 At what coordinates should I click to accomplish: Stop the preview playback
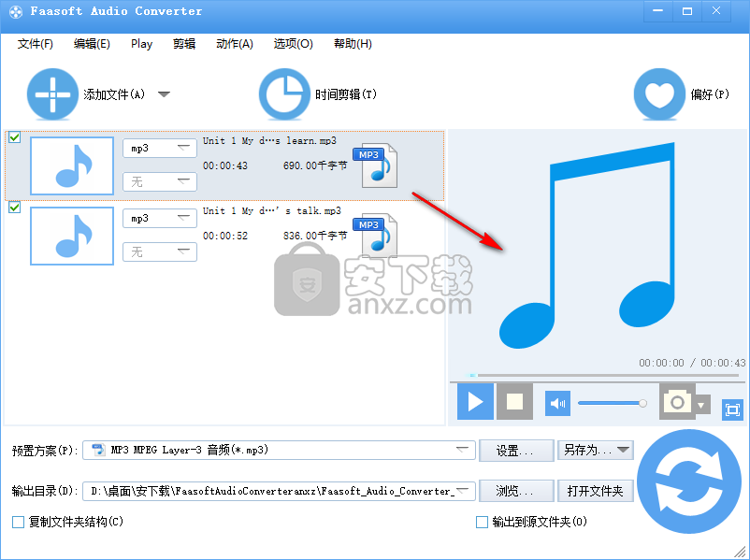(x=514, y=401)
